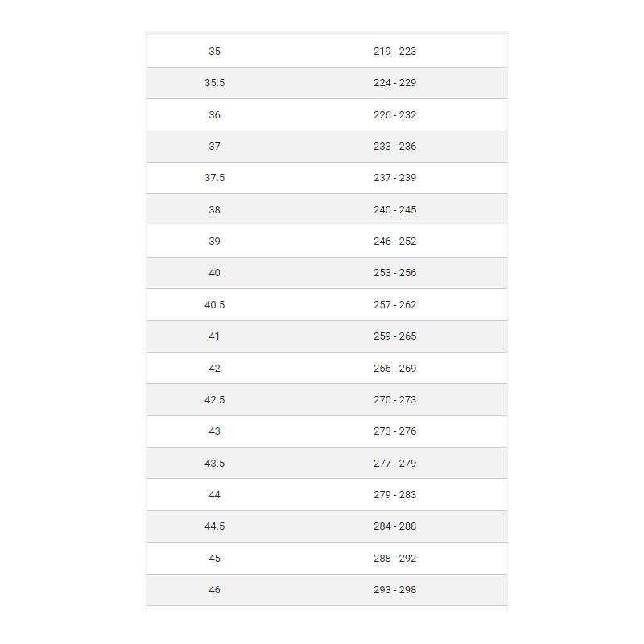Image resolution: width=644 pixels, height=644 pixels.
Task: Click the size 38 entry
Action: [x=214, y=210]
